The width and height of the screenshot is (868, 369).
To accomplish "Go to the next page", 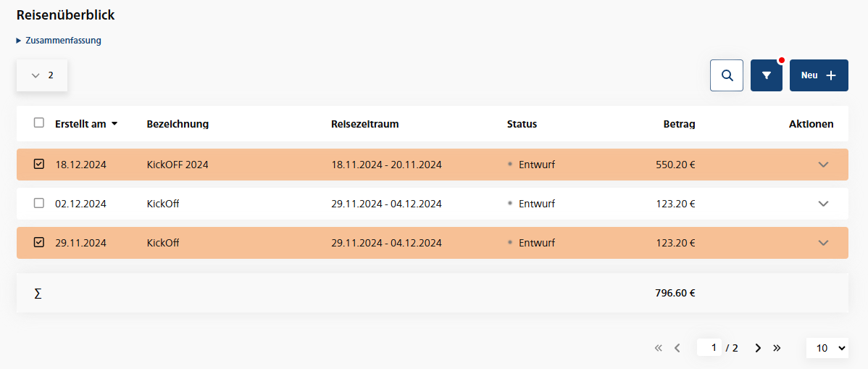I will [x=758, y=348].
